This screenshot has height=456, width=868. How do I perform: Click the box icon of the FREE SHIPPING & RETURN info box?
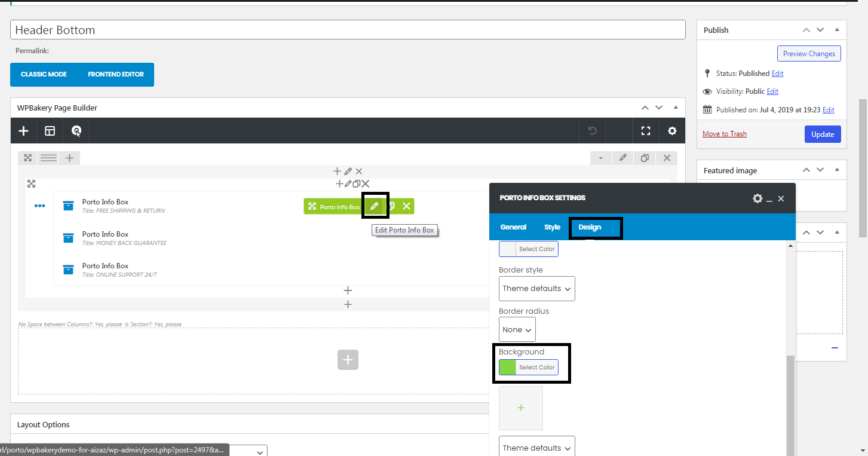click(x=68, y=206)
